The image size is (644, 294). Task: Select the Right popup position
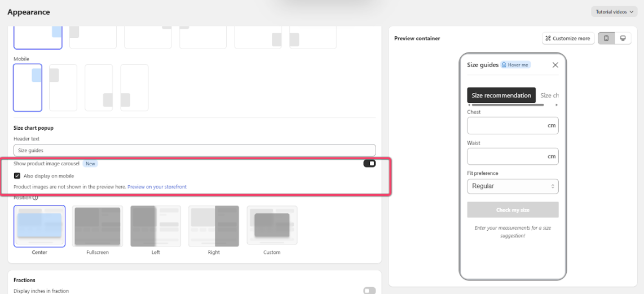pos(214,226)
